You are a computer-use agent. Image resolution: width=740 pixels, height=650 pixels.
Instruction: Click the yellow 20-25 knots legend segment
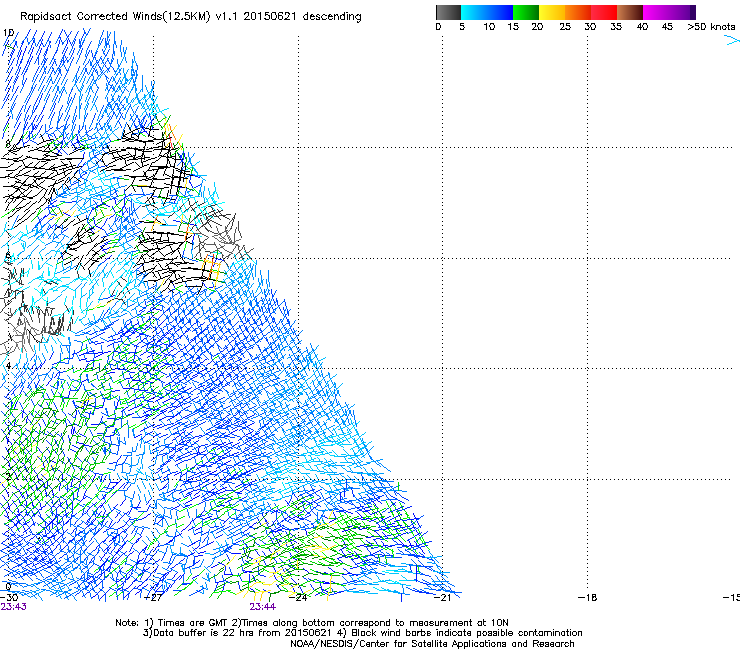[552, 12]
